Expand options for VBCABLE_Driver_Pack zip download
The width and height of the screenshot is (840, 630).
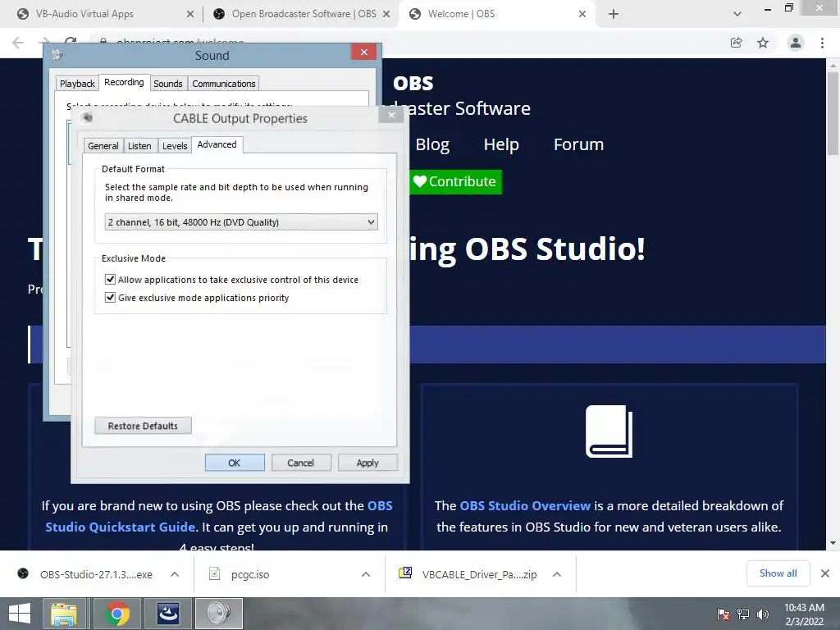(x=557, y=574)
